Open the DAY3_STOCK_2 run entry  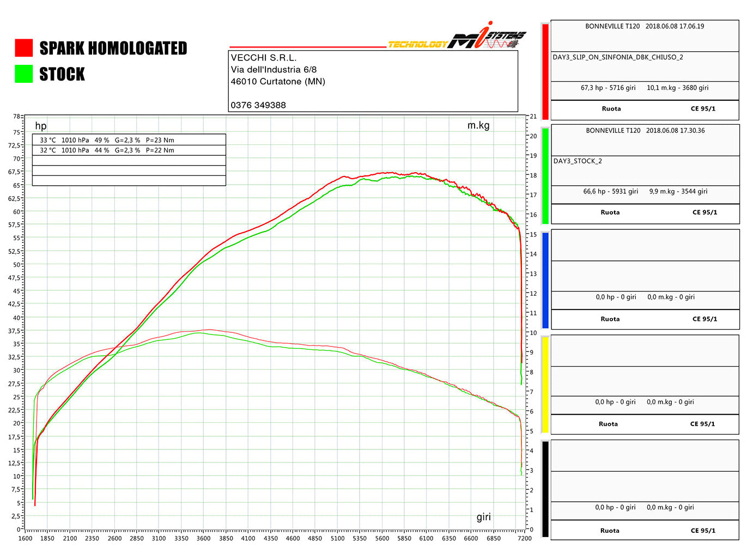[x=576, y=161]
